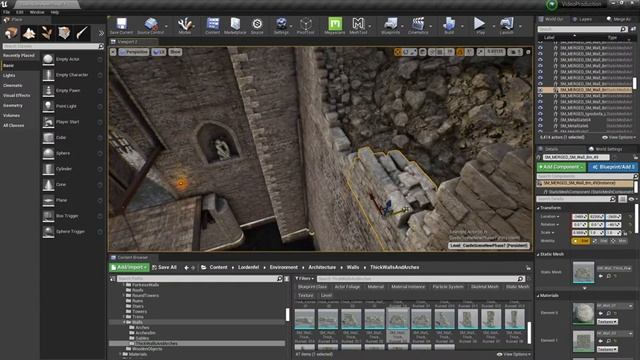
Task: Click the Save Current toolbar icon
Action: coord(121,25)
